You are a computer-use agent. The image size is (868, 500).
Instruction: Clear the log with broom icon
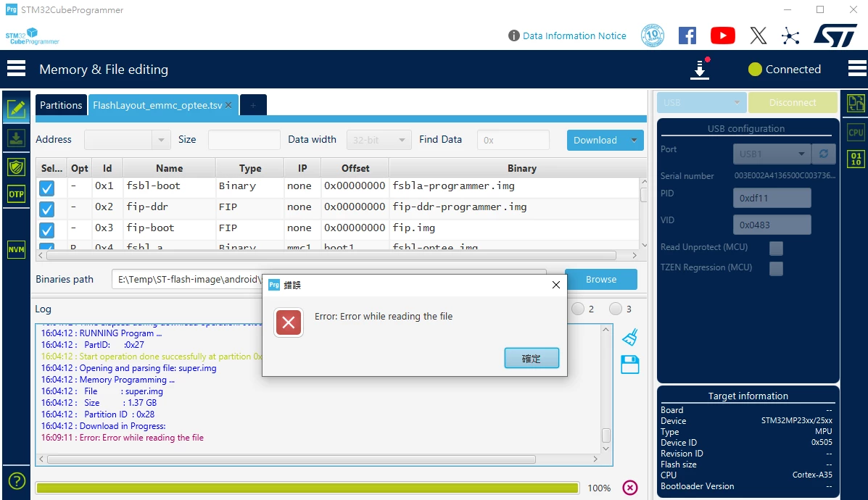coord(630,337)
